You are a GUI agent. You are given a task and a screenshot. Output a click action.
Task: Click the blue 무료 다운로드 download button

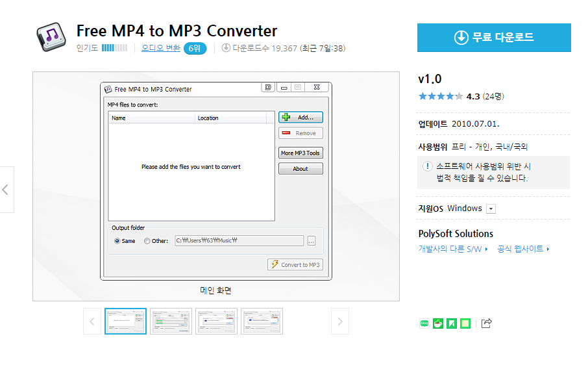coord(494,38)
